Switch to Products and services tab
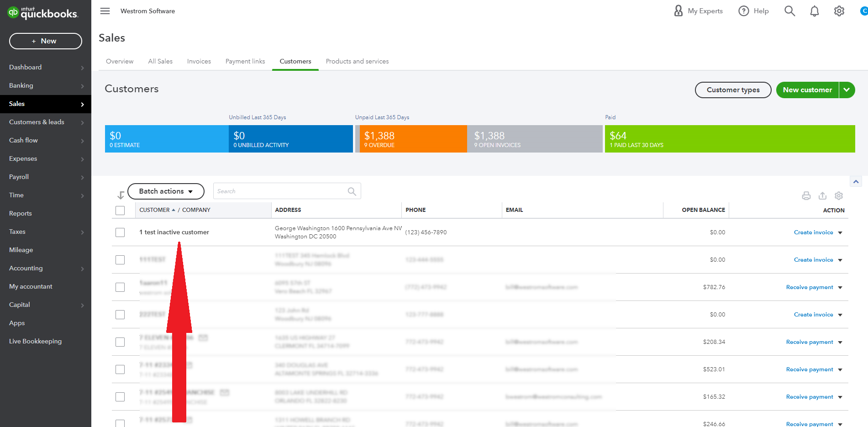868x427 pixels. pos(358,61)
